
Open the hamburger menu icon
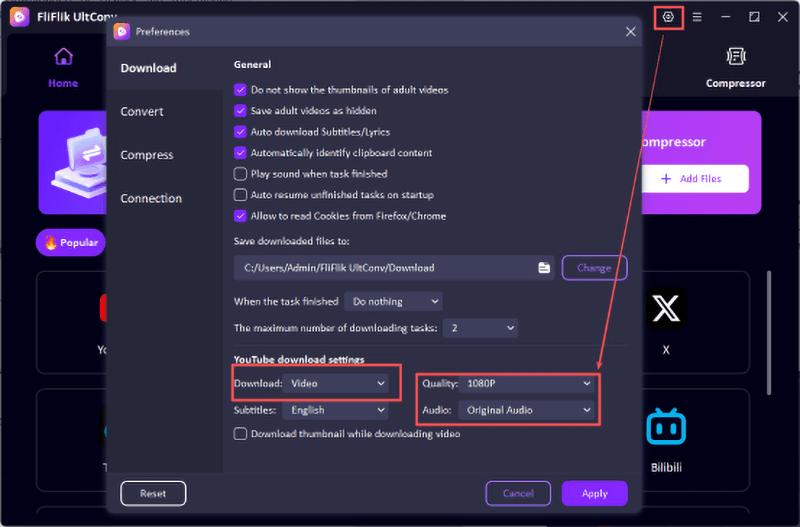tap(697, 17)
